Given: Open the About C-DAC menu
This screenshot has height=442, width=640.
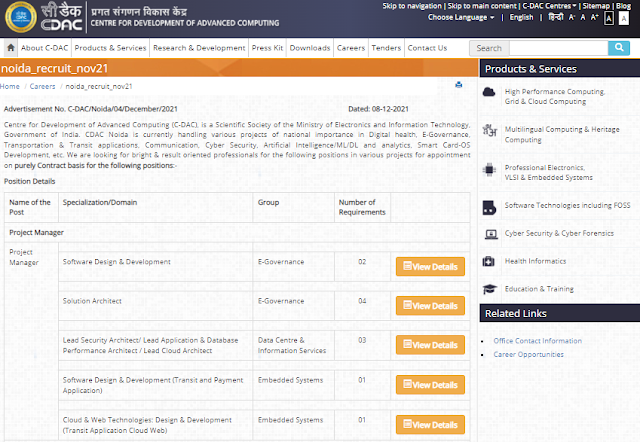Looking at the screenshot, I should tap(44, 48).
